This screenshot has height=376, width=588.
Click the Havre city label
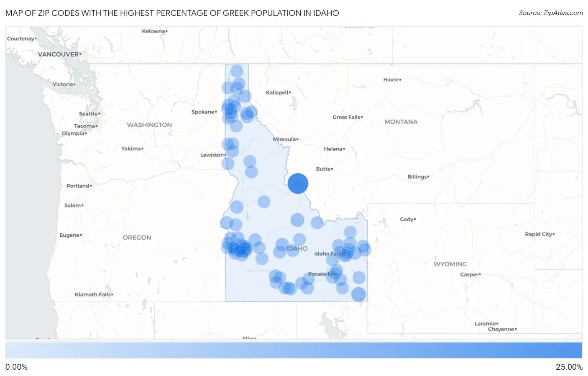point(391,79)
